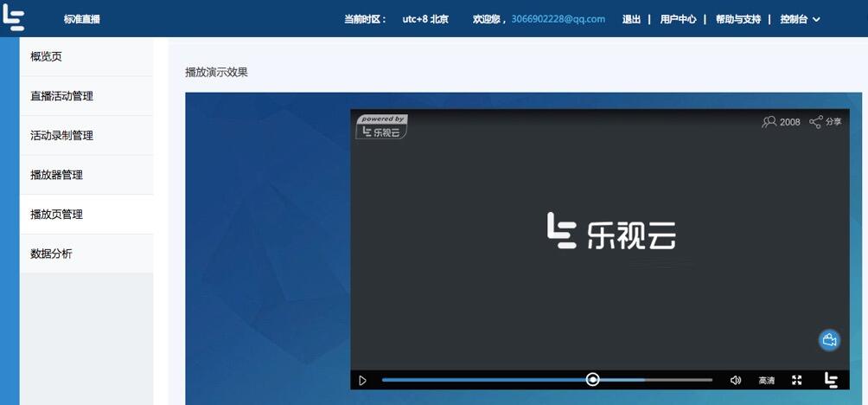Click the 播放演示效果 heading
Screen dimensions: 868x405
216,72
